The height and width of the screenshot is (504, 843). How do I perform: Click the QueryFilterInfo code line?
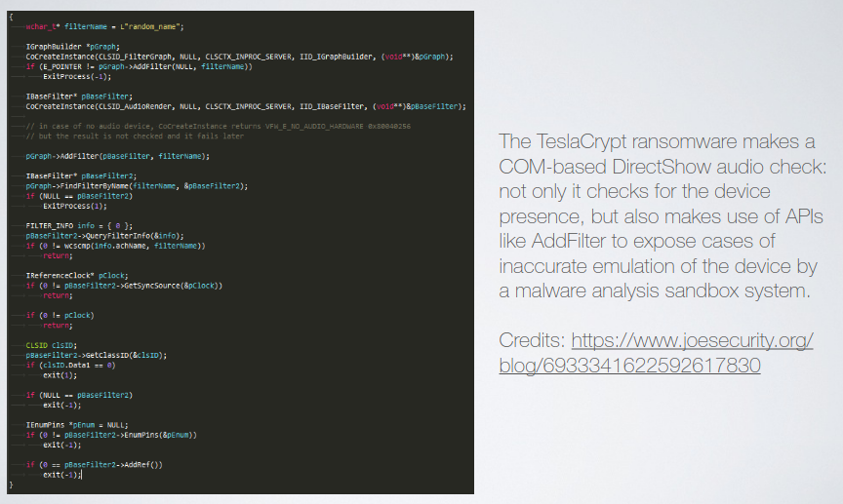pos(104,236)
